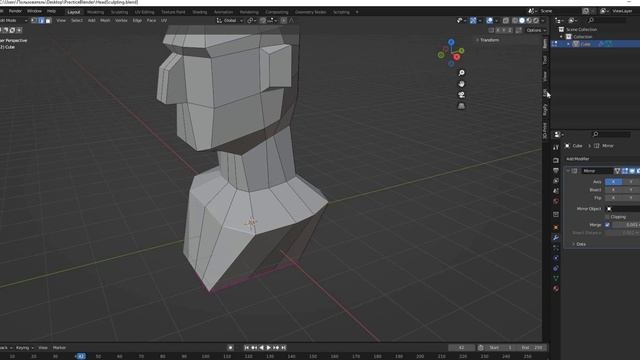Select Scene Collection in outliner
The image size is (640, 360).
click(581, 29)
